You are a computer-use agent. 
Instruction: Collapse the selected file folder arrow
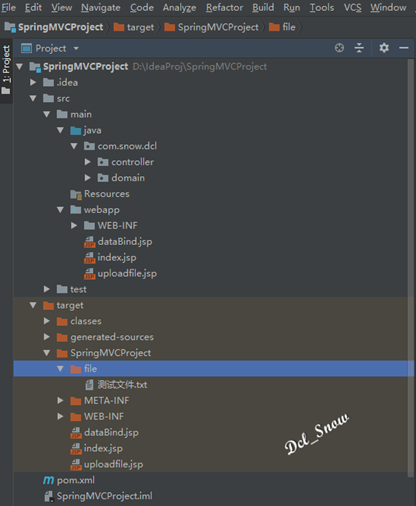(x=60, y=369)
